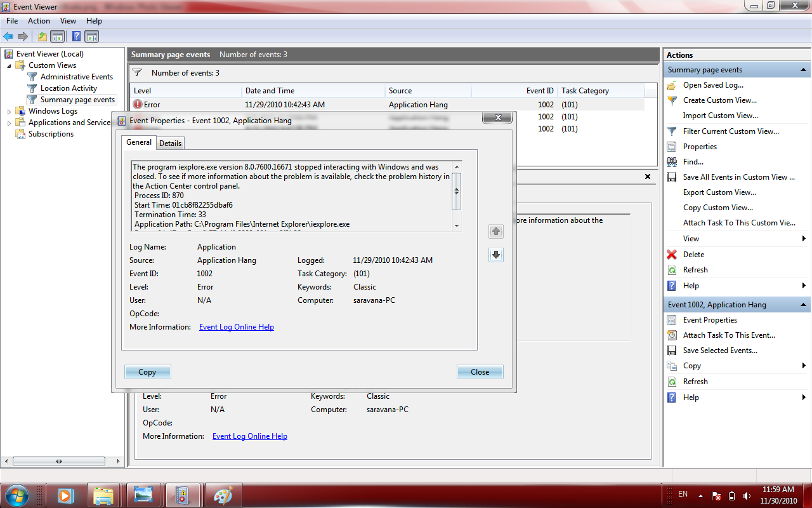Close the event preview pane with X
The height and width of the screenshot is (508, 812).
click(x=648, y=177)
